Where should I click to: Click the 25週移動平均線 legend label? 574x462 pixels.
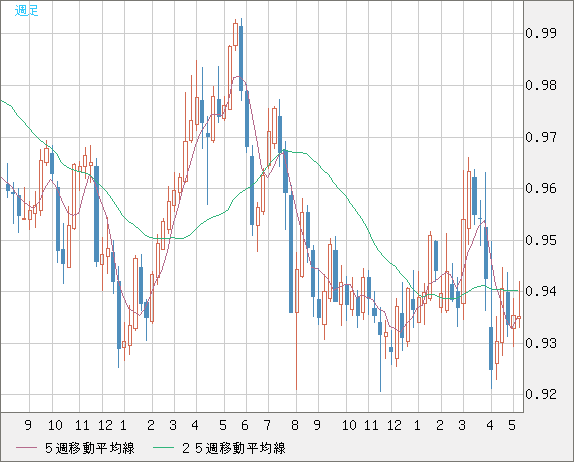click(x=234, y=448)
